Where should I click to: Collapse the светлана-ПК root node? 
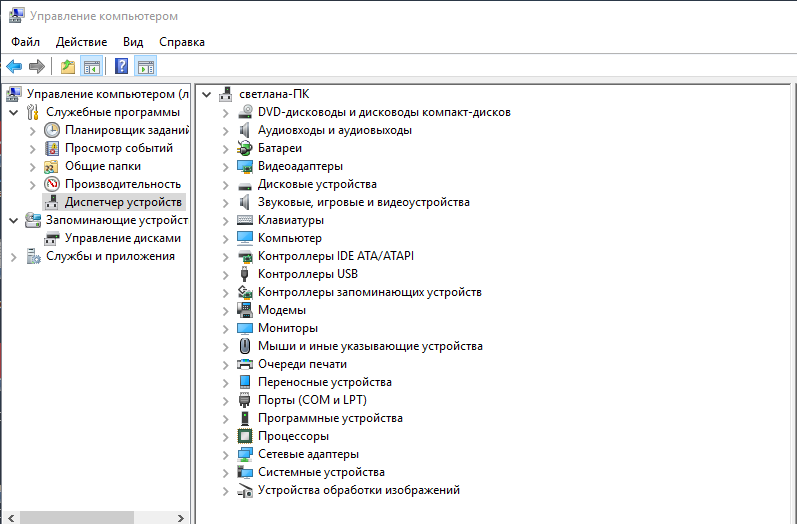coord(207,94)
